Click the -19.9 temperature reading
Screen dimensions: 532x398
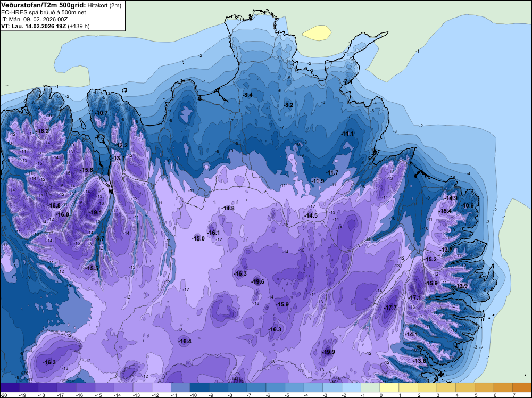(328, 352)
